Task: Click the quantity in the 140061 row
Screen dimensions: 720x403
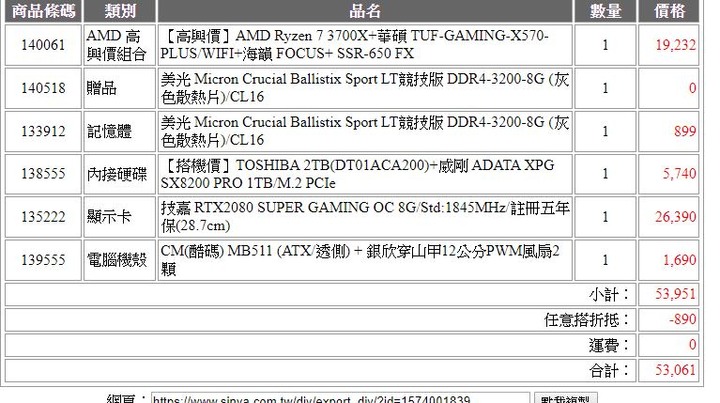Action: click(605, 45)
